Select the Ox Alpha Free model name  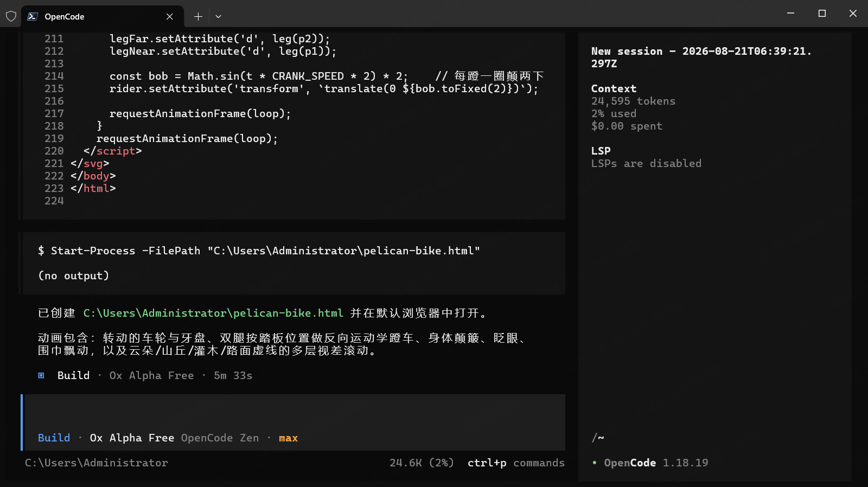point(132,438)
